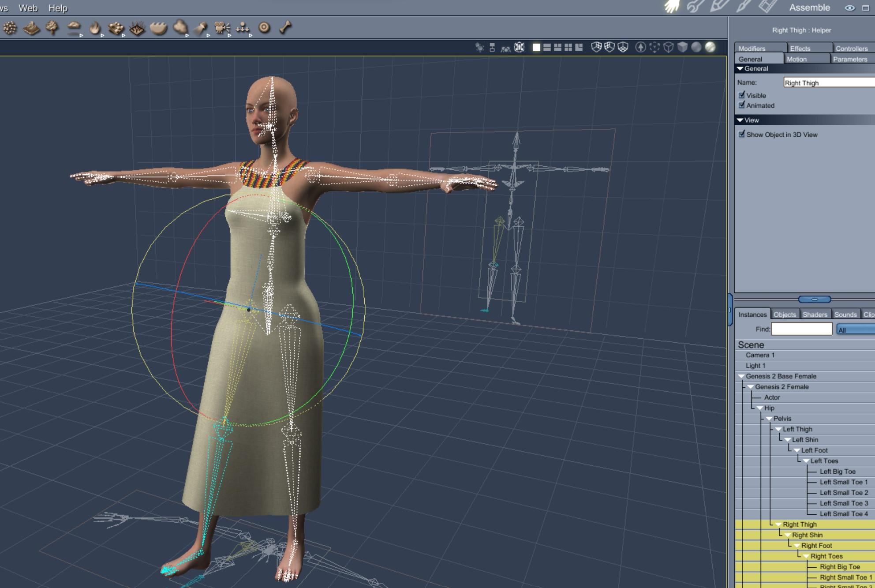Click the camera insert icon
This screenshot has width=875, height=588.
coord(222,28)
